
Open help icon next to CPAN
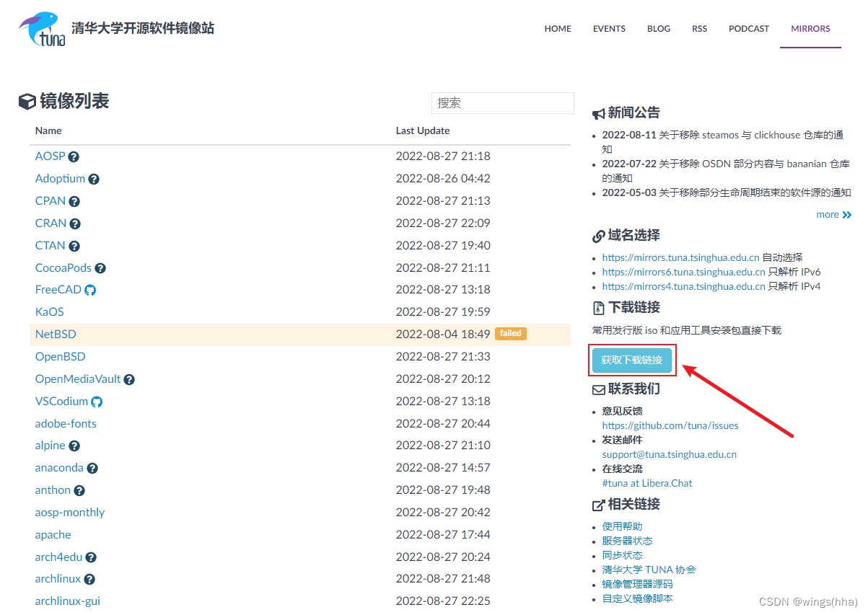tap(74, 201)
